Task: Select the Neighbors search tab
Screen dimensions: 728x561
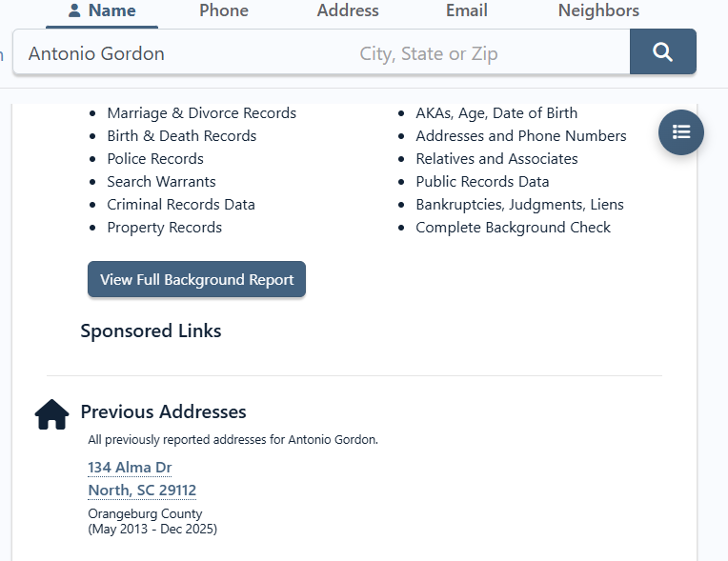Action: tap(598, 10)
